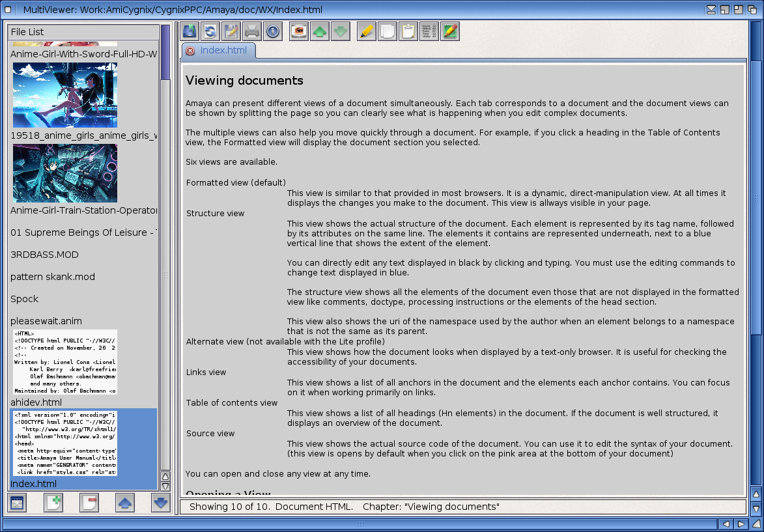Select pleasewait.anim in file list
The image size is (764, 532).
(x=46, y=321)
